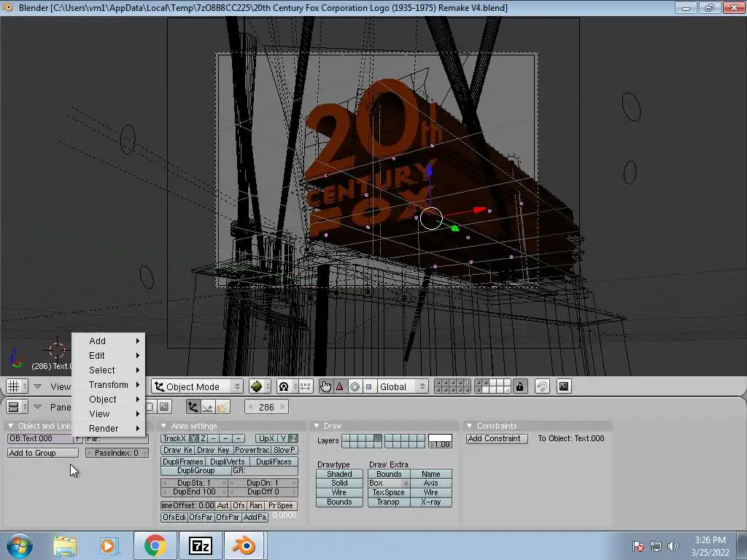The width and height of the screenshot is (747, 560).
Task: Toggle the 3D transform manipulator hand icon
Action: [x=325, y=386]
